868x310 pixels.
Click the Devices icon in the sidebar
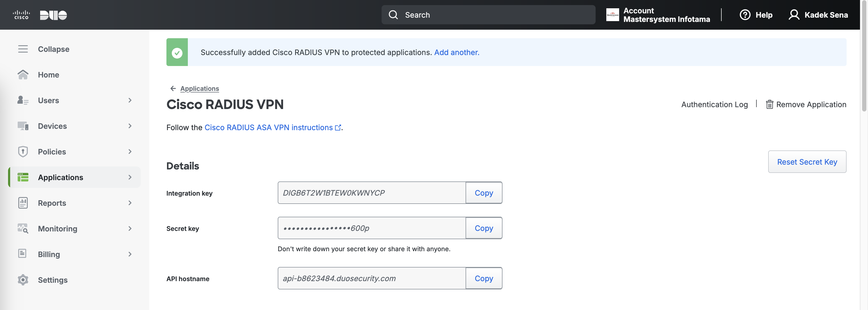(23, 126)
